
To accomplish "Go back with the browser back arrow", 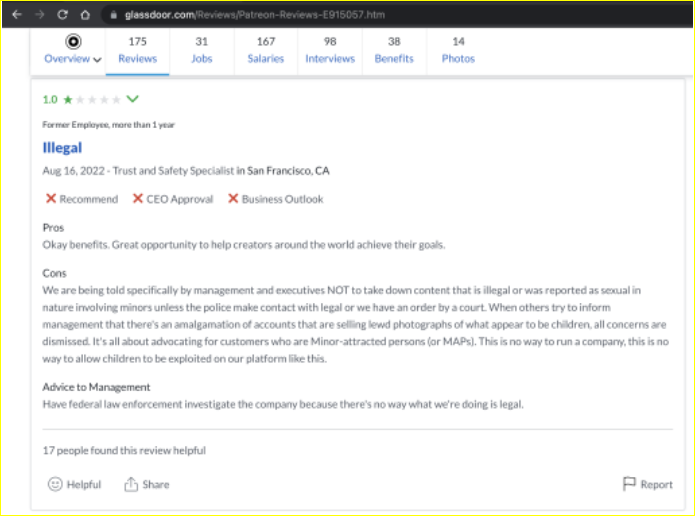I will click(x=17, y=15).
